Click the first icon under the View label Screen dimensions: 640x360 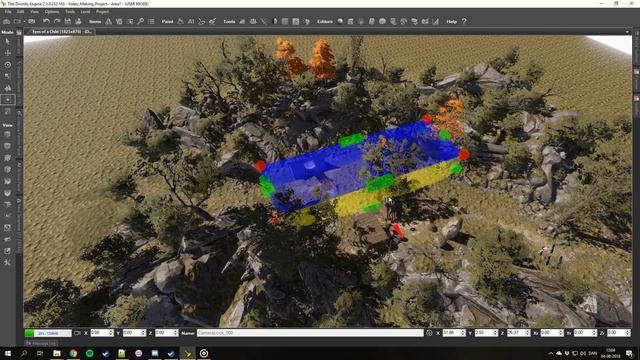coord(7,134)
